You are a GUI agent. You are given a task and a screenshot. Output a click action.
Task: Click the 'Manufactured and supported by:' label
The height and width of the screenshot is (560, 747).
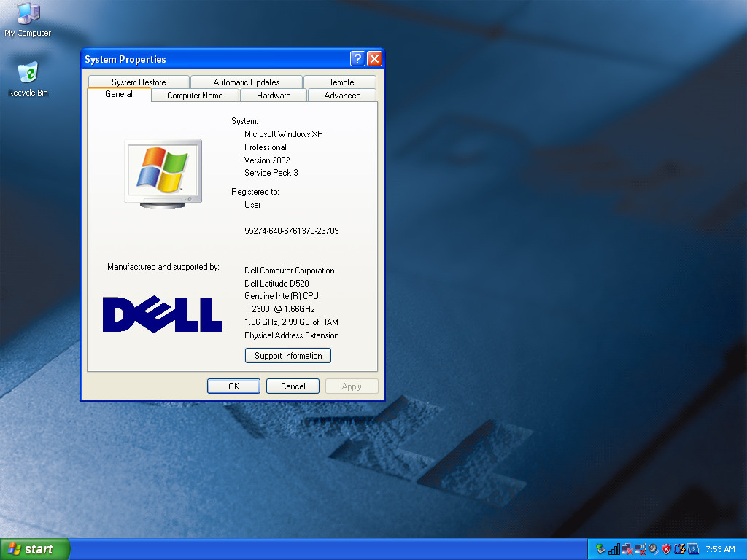[x=163, y=267]
